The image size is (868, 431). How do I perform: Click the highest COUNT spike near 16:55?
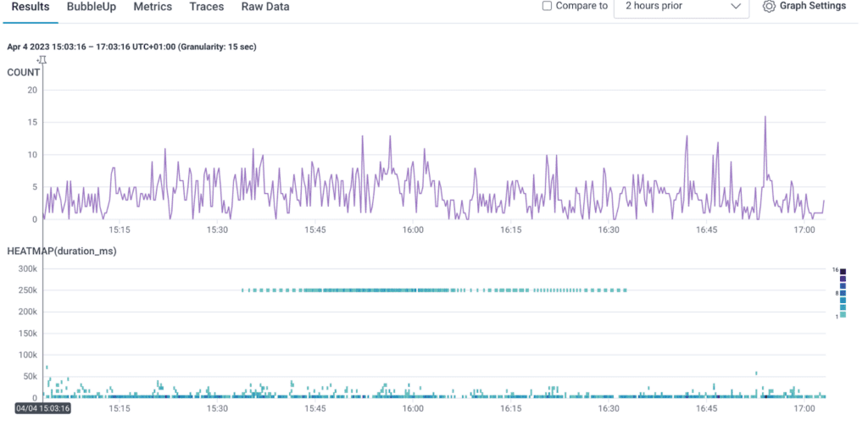(765, 118)
